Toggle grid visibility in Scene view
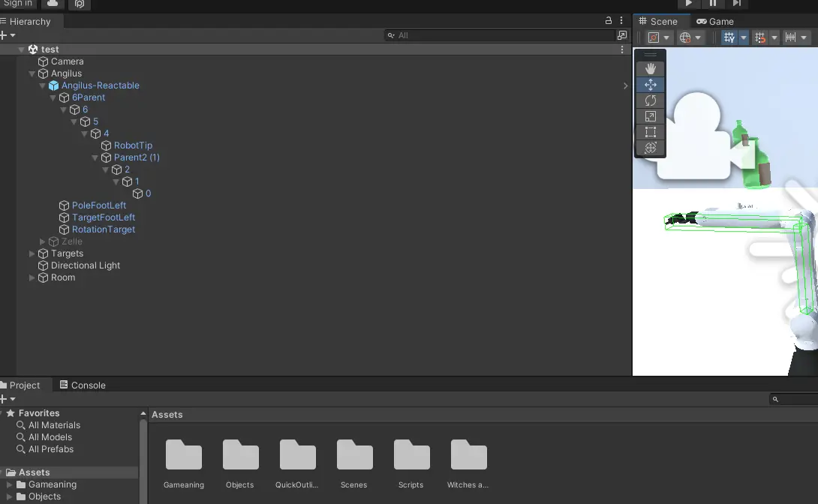 (728, 37)
